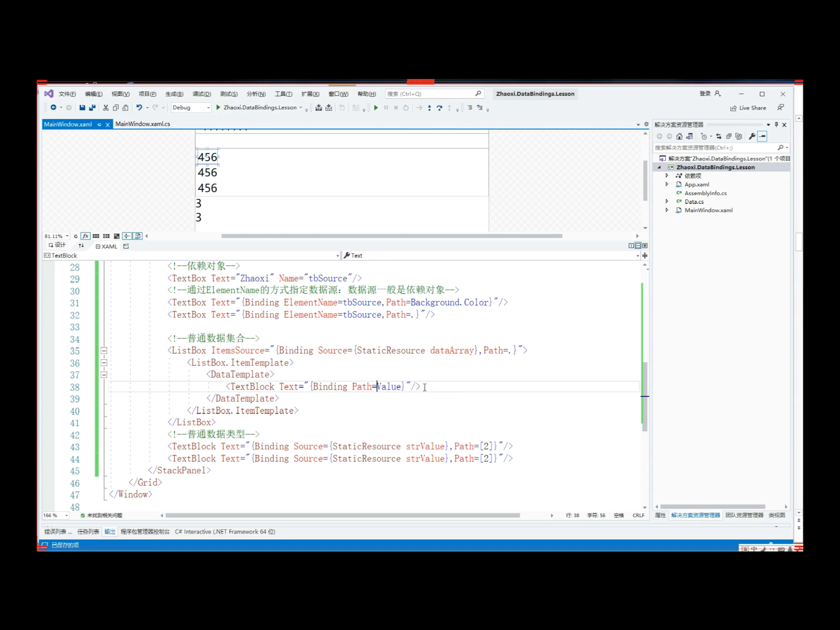840x630 pixels.
Task: Swap design and XAML panes with arrows icon
Action: coord(81,246)
